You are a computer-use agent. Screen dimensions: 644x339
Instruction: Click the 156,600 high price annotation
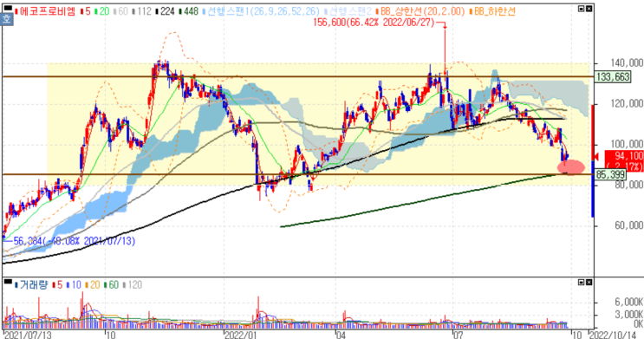point(374,23)
